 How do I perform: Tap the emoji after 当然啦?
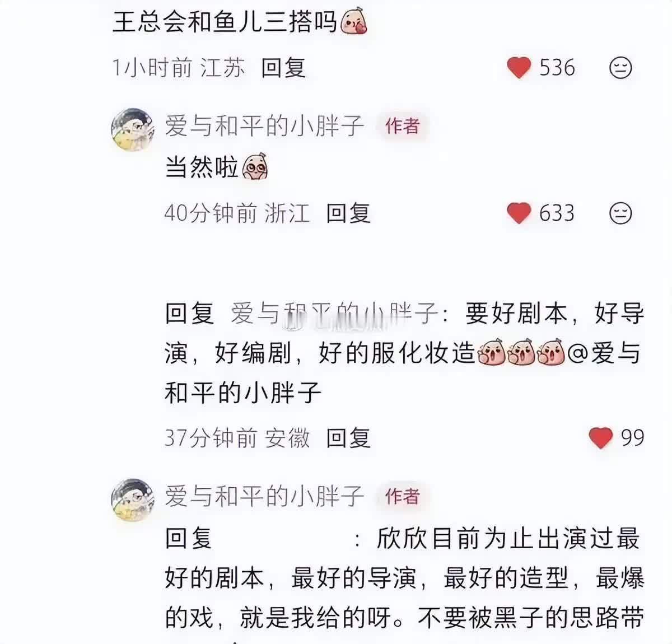pyautogui.click(x=255, y=167)
